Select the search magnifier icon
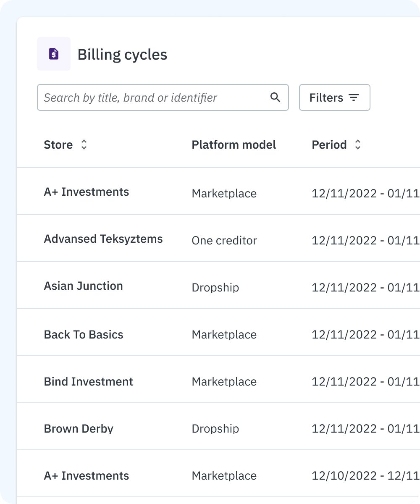The width and height of the screenshot is (420, 504). (276, 97)
